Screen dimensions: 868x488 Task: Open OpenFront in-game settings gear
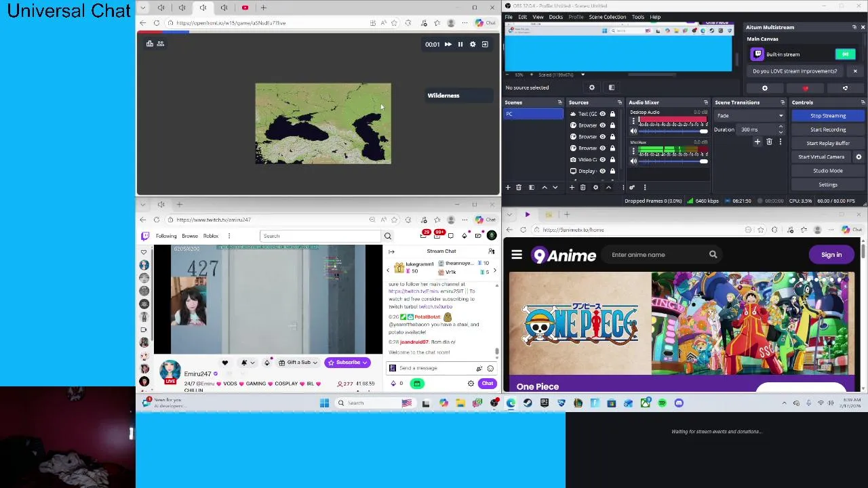click(x=473, y=44)
